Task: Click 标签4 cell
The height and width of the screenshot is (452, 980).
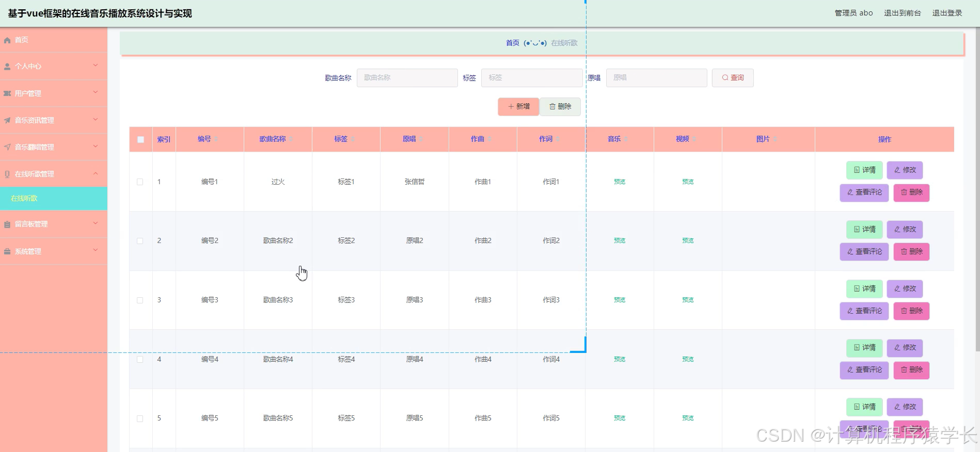Action: (346, 360)
